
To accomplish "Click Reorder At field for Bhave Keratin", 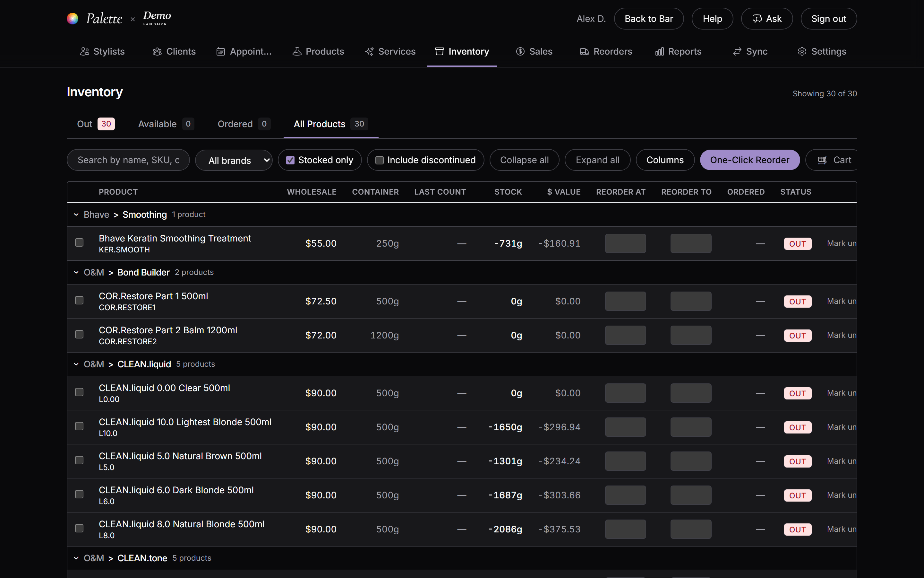I will [x=625, y=243].
